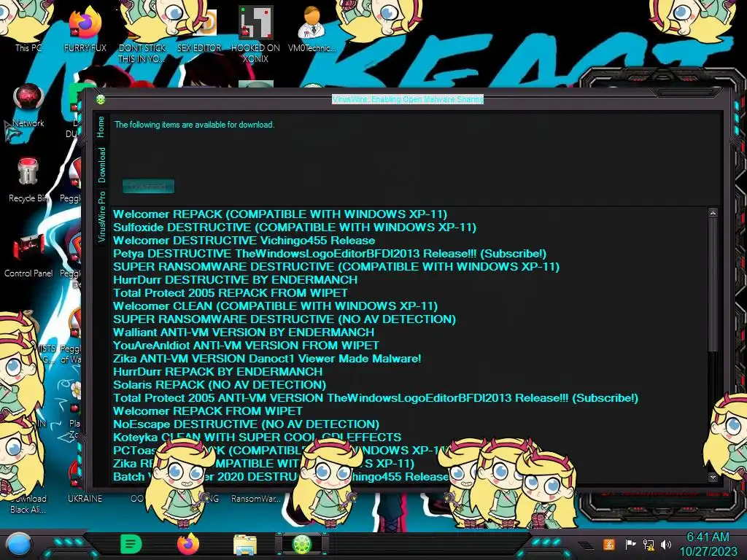Select YouAreAnIdiot ANTI-VM VERSION FROM WIPET
Viewport: 747px width, 560px height.
point(247,346)
